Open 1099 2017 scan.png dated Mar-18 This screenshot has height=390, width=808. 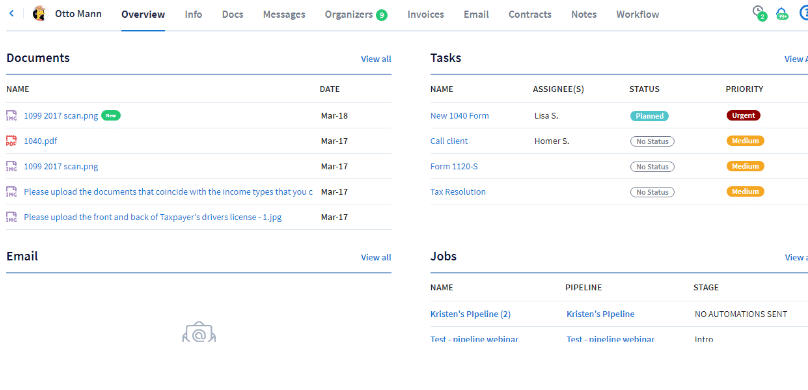pos(61,115)
